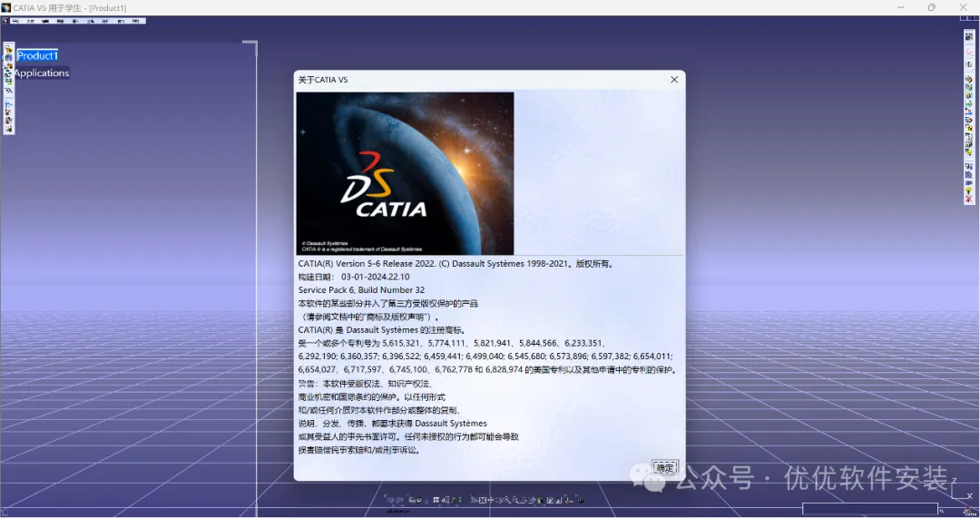Click the bottommost icon of the left toolbar
The width and height of the screenshot is (980, 518).
[9, 129]
